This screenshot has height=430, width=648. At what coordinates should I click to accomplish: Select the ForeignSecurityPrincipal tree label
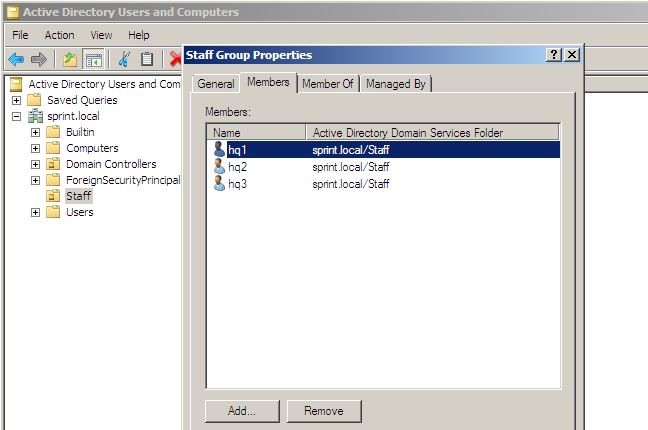[x=123, y=180]
